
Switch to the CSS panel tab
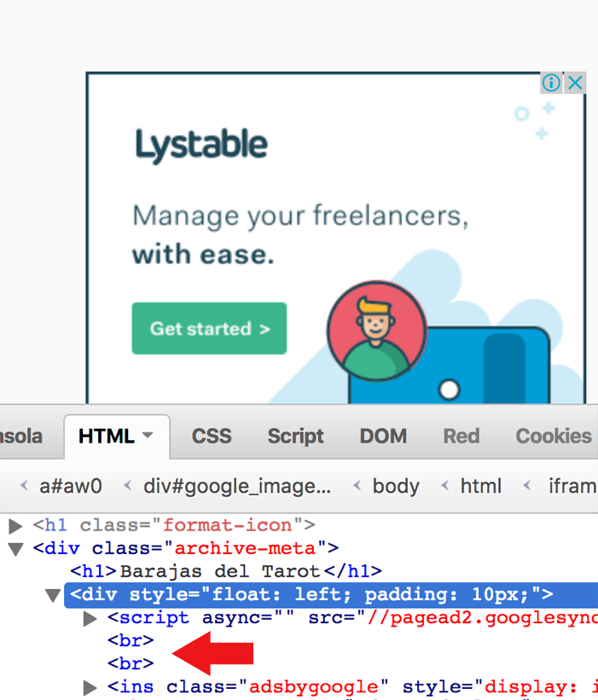click(x=212, y=437)
